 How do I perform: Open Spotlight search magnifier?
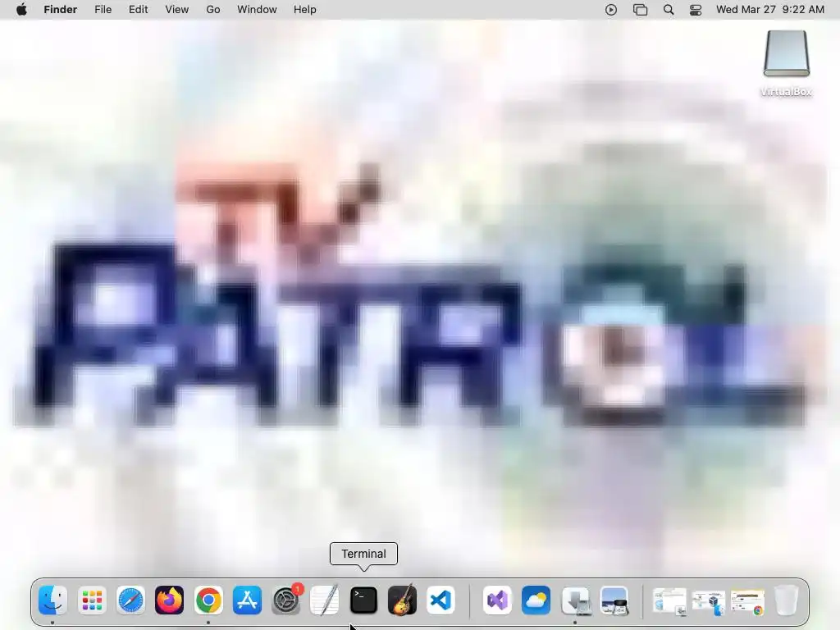(669, 10)
